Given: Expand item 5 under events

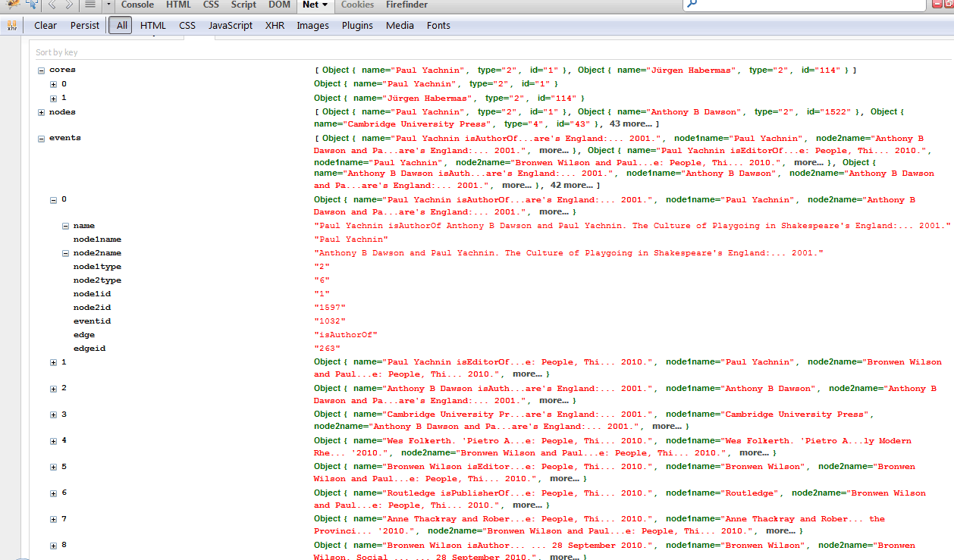Looking at the screenshot, I should pos(54,468).
